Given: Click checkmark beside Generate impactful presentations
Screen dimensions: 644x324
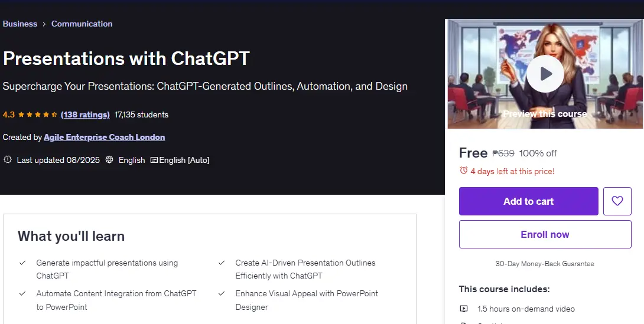Looking at the screenshot, I should pos(22,263).
